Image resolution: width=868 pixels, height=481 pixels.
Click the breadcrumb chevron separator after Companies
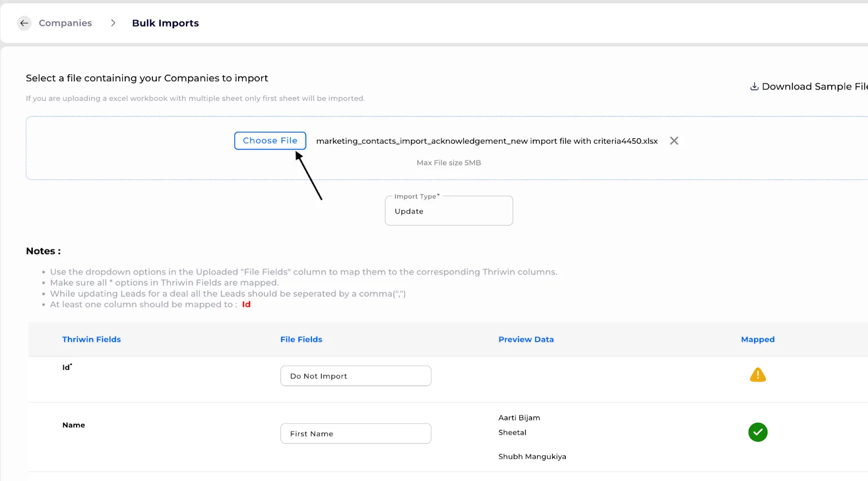113,23
